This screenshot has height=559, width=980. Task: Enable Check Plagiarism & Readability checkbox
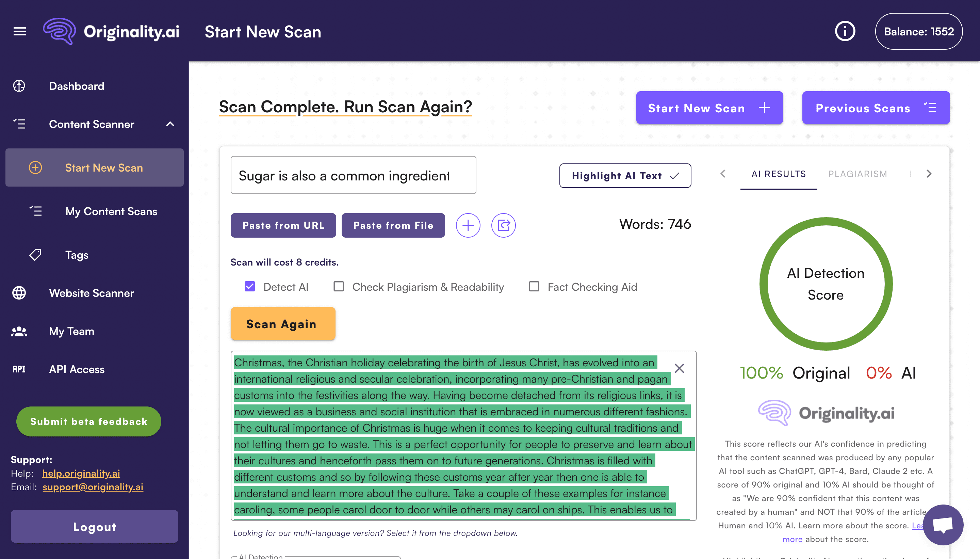[x=339, y=286]
